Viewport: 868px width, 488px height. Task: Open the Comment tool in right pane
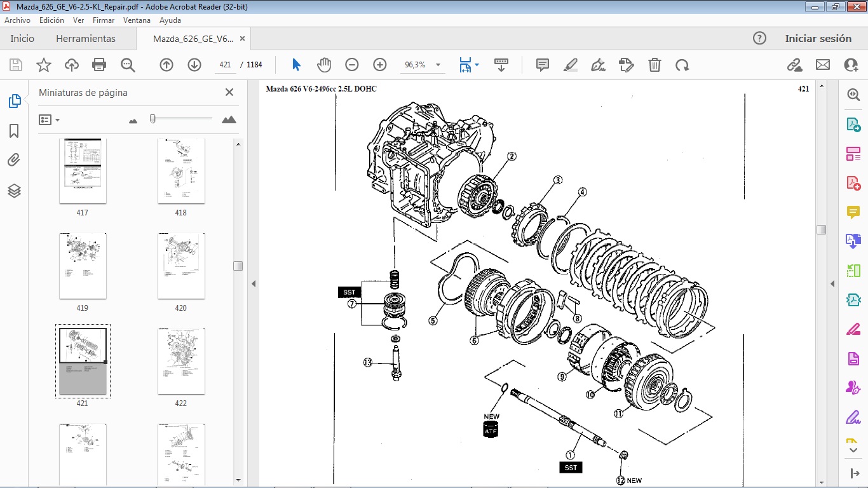853,212
